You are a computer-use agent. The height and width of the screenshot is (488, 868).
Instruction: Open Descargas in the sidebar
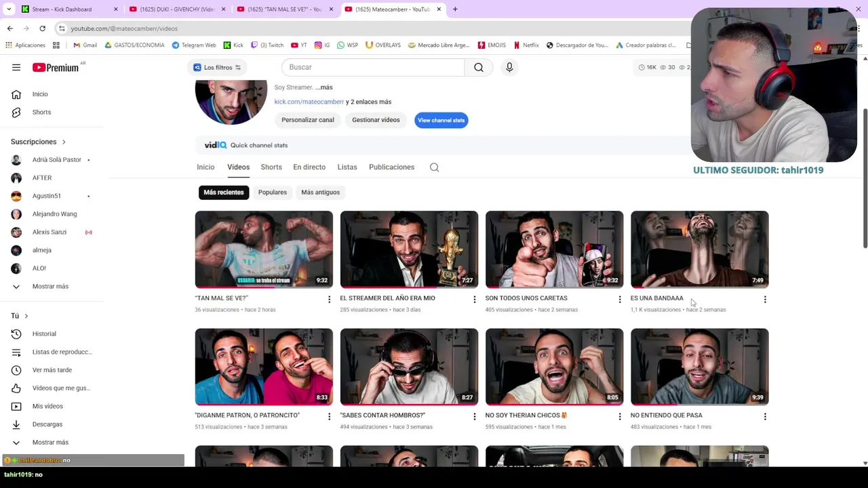[x=47, y=424]
